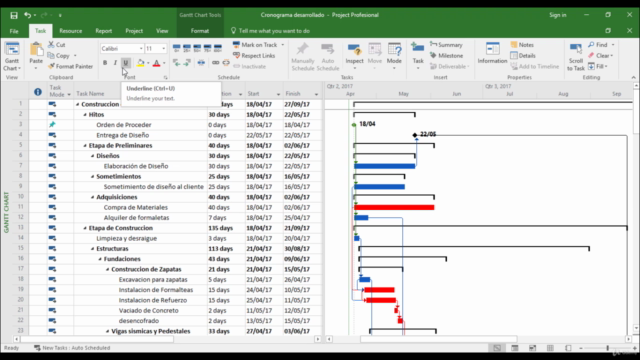640x360 pixels.
Task: Click the Fill button in Editing
Action: (x=598, y=66)
